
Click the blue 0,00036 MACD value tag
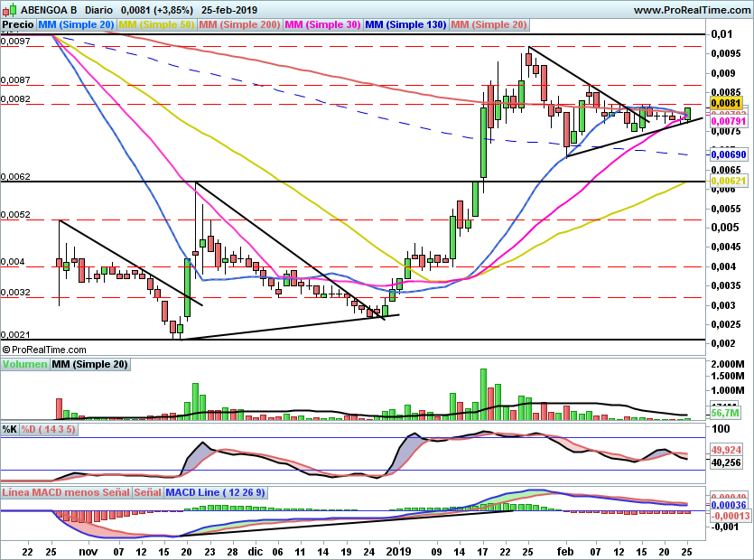tap(729, 505)
